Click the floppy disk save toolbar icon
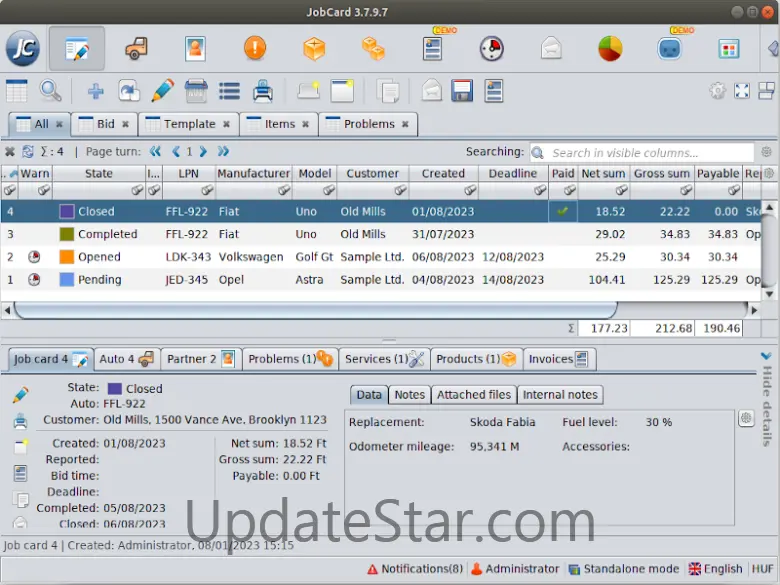 (x=462, y=91)
